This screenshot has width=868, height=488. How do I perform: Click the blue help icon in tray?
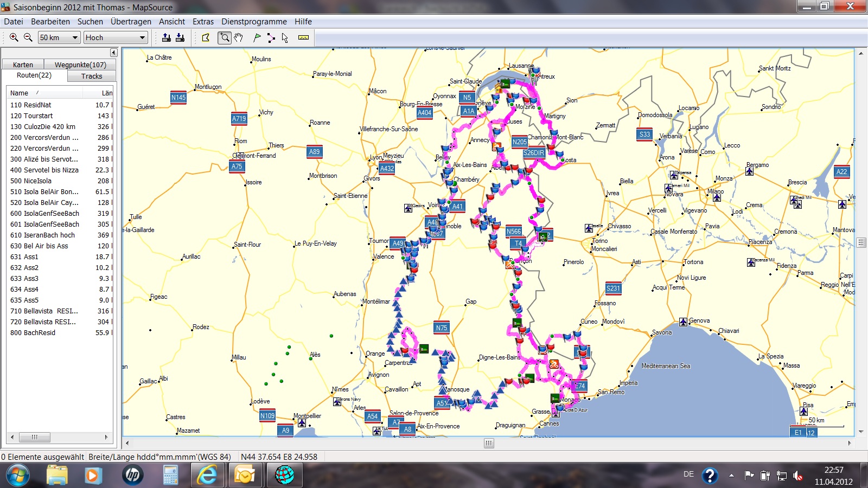point(710,476)
